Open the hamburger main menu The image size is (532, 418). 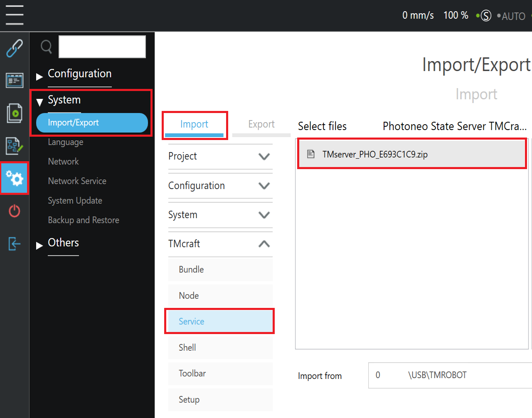(x=15, y=15)
